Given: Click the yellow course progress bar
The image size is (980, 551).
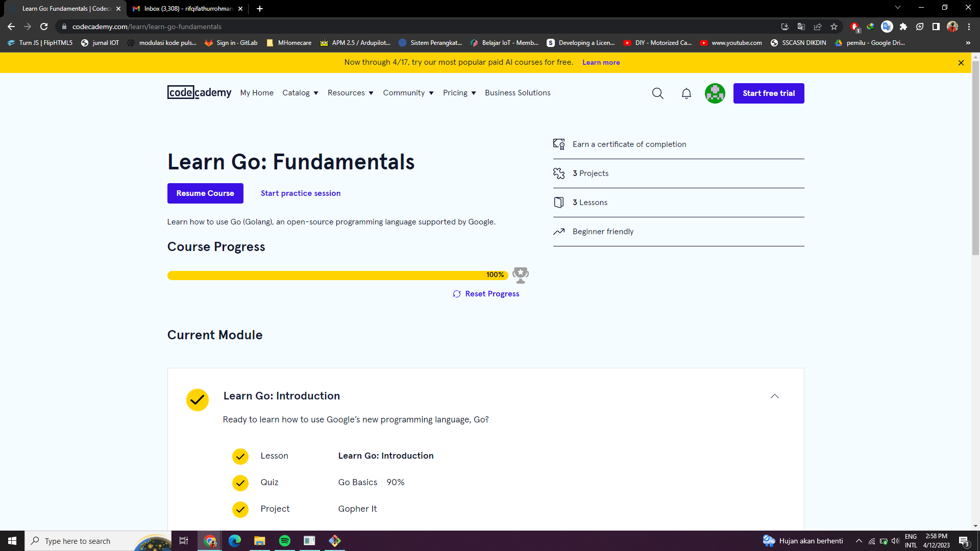Looking at the screenshot, I should tap(327, 275).
